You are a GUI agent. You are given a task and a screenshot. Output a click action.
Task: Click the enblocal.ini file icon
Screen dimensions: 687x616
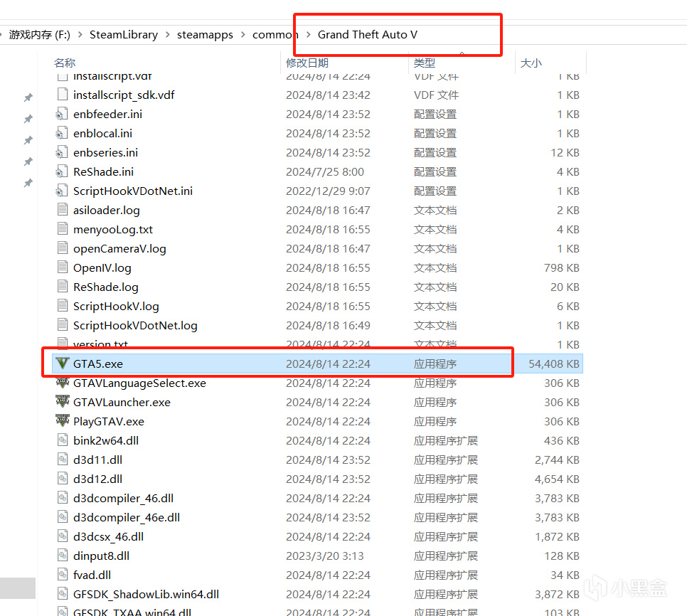(x=62, y=133)
